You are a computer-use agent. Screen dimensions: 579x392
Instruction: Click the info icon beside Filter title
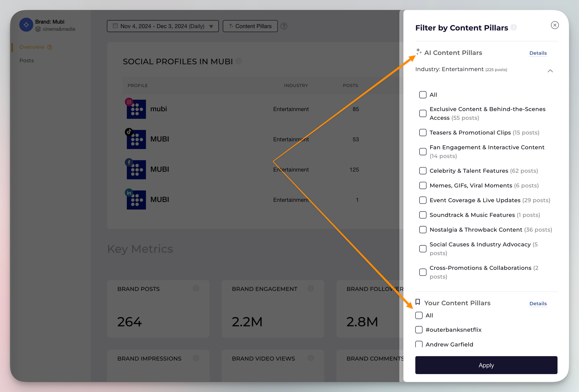click(x=514, y=27)
